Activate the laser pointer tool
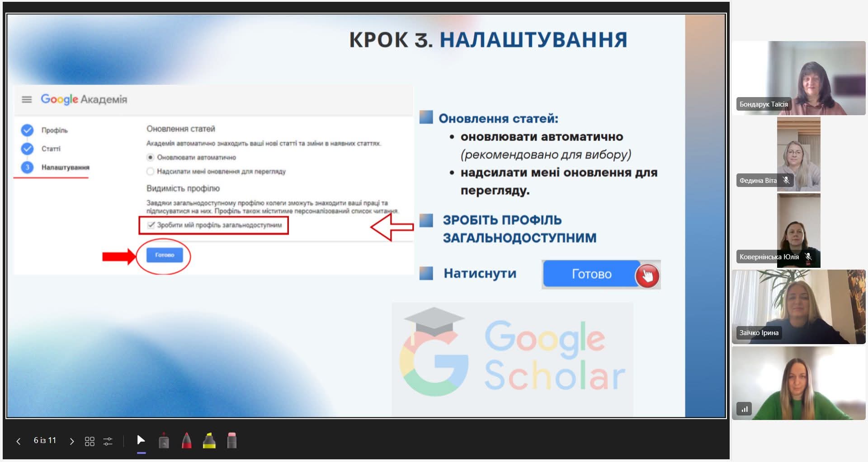Image resolution: width=868 pixels, height=462 pixels. click(x=164, y=441)
